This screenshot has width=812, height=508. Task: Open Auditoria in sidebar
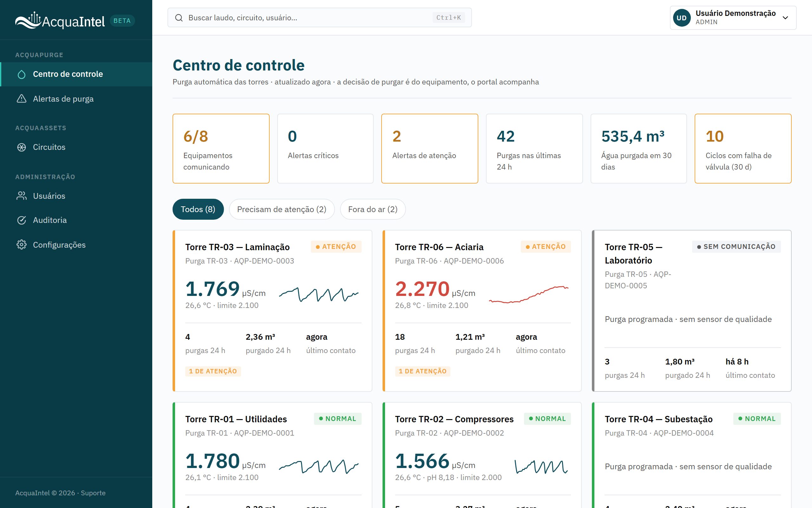pos(76,220)
